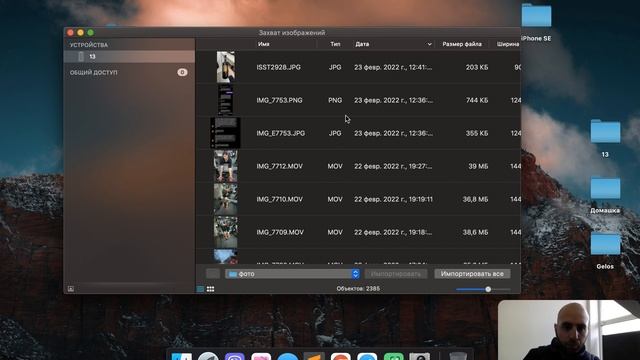Click the Импортировать все button
The width and height of the screenshot is (640, 360).
click(472, 274)
